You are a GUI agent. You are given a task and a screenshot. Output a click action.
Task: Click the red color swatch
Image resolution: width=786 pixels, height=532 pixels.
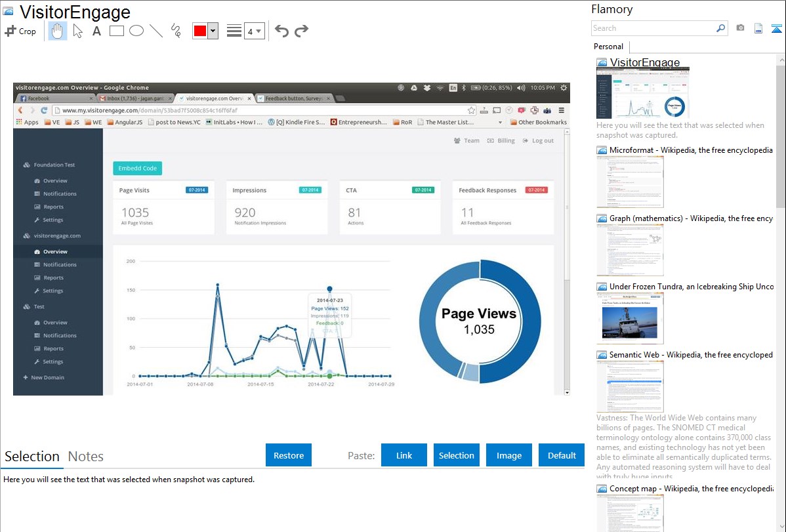(x=200, y=31)
